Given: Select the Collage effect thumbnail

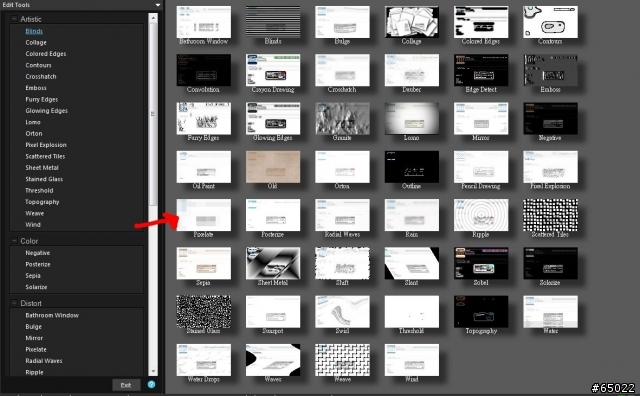Looking at the screenshot, I should [412, 22].
